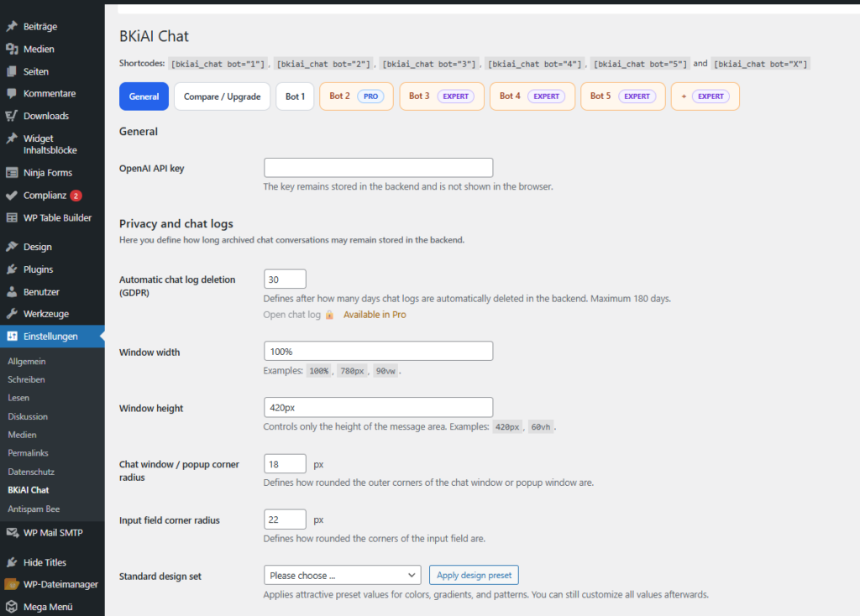Click the Available in Pro link
This screenshot has width=860, height=616.
(375, 315)
